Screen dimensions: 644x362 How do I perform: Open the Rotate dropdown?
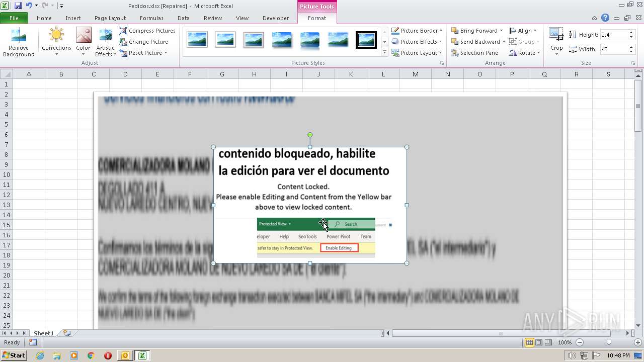[x=524, y=53]
